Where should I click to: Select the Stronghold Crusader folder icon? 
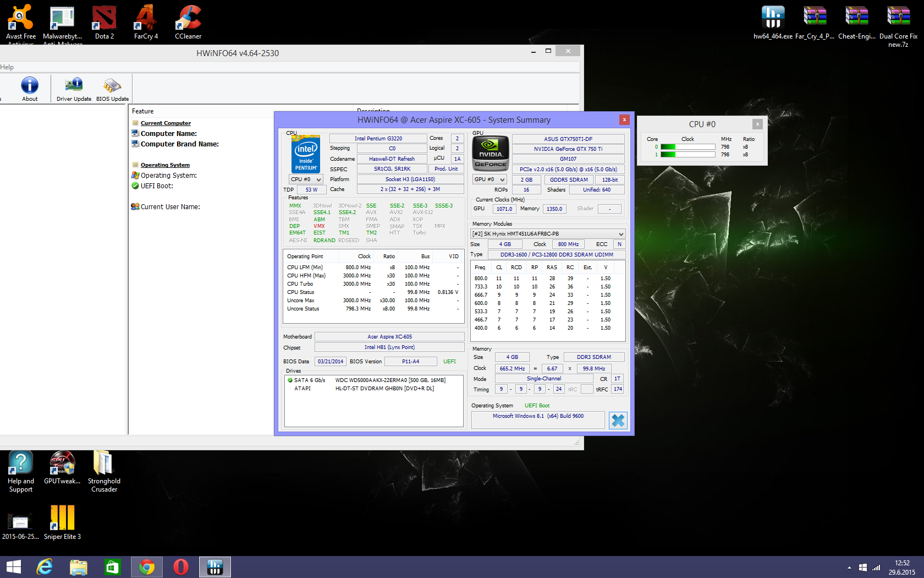104,471
